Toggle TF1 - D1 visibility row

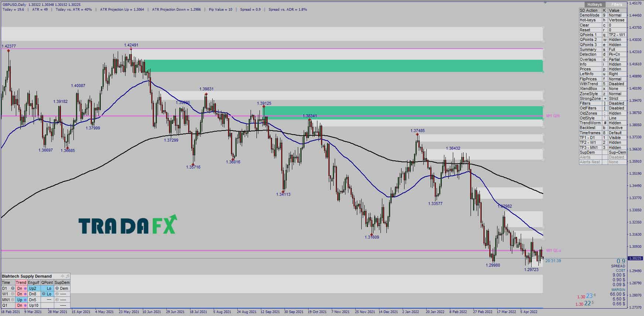(603, 138)
